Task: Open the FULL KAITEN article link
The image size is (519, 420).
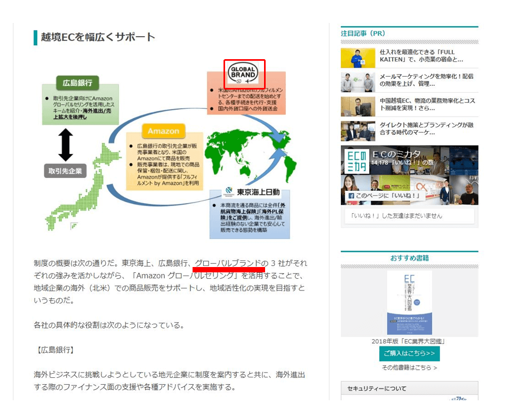Action: 421,56
